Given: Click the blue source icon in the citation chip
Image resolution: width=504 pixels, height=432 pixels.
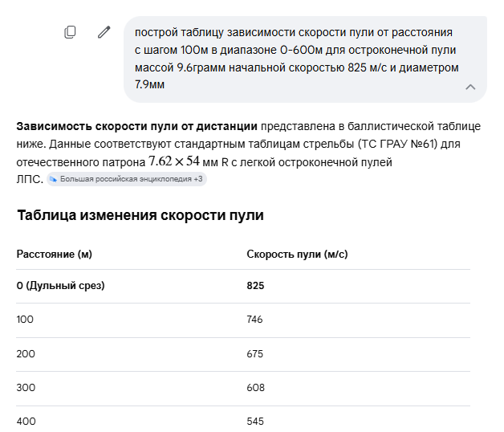Looking at the screenshot, I should pos(53,179).
